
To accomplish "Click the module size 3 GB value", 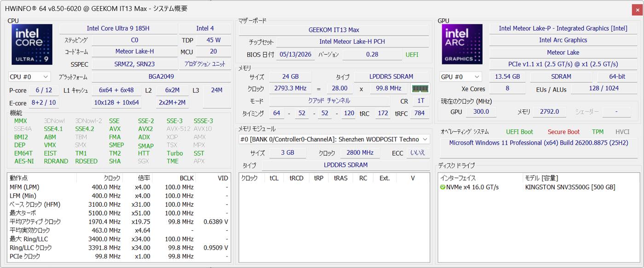I will [x=287, y=152].
